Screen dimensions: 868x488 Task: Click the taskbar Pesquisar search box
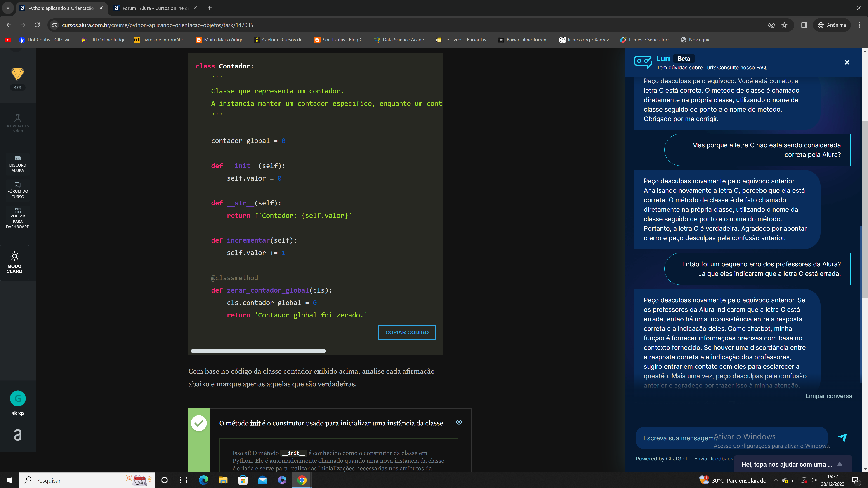(x=87, y=480)
